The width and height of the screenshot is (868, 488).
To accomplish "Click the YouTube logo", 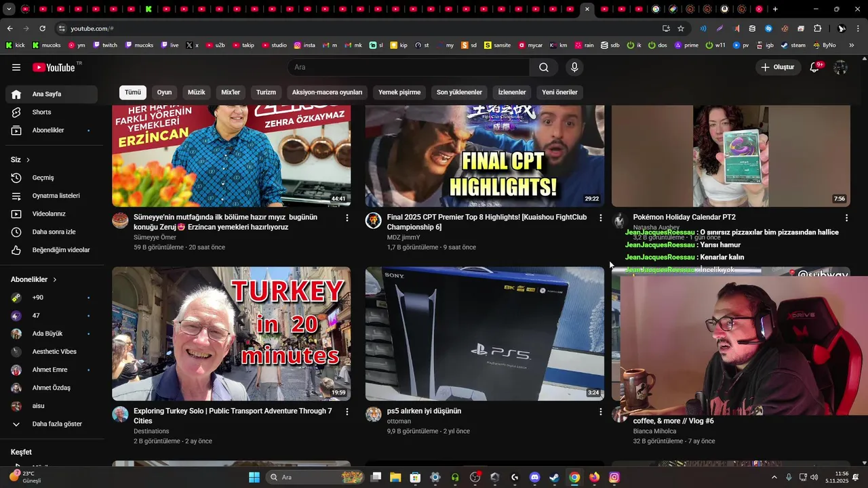I will [54, 67].
